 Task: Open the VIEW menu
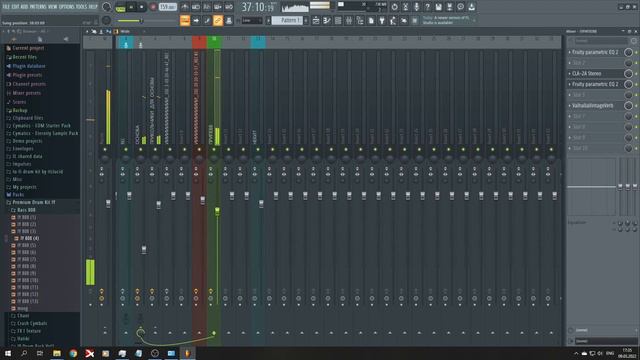(53, 7)
